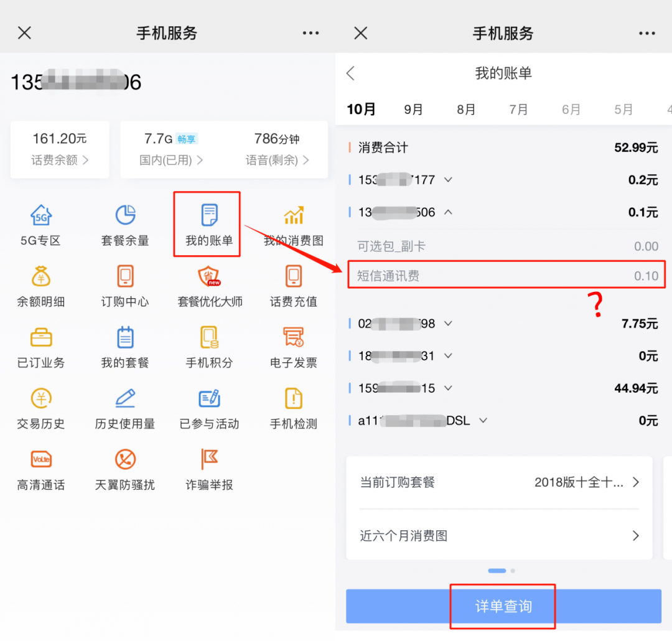672x641 pixels.
Task: Switch to the 9月 month tab
Action: click(413, 109)
